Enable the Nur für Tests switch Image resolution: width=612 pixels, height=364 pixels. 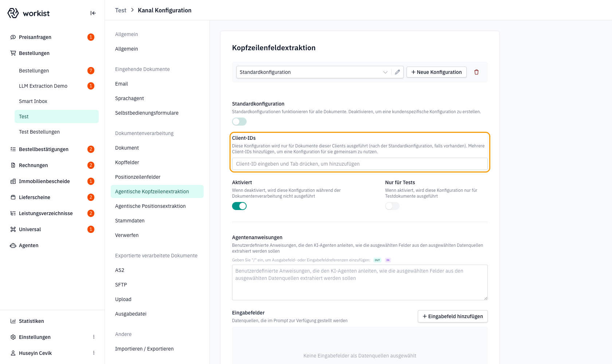click(392, 206)
